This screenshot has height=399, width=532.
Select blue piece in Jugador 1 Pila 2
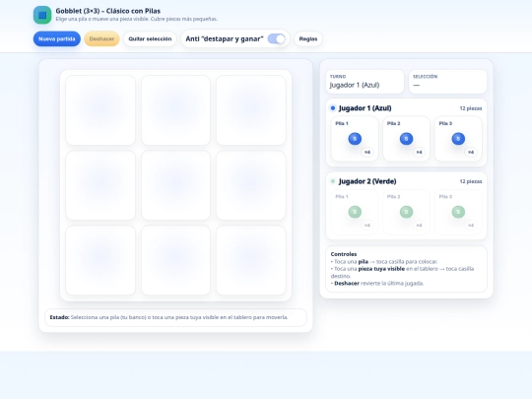click(x=406, y=139)
